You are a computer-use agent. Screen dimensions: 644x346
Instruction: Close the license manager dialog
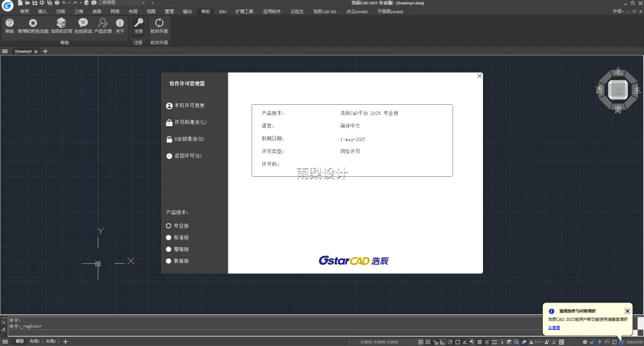[479, 76]
